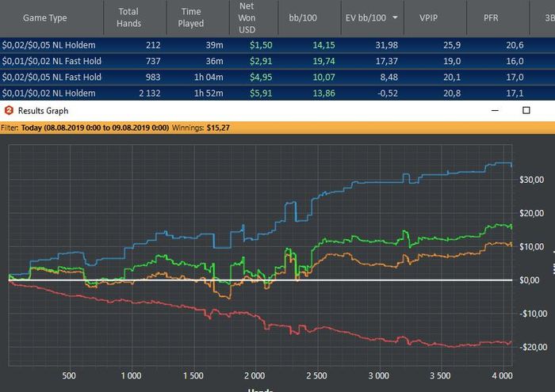Image resolution: width=555 pixels, height=392 pixels.
Task: Click the -0,52 EV bb/100 value
Action: click(x=388, y=93)
